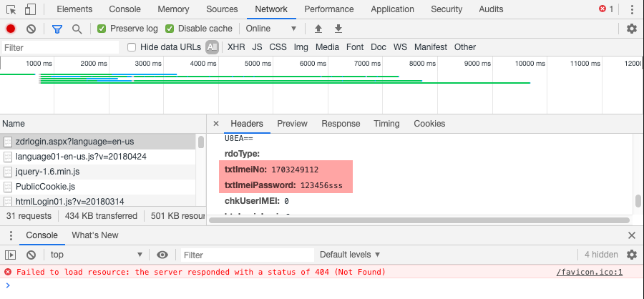Open the /favicon.ico:1 source link
This screenshot has height=299, width=644.
tap(590, 272)
